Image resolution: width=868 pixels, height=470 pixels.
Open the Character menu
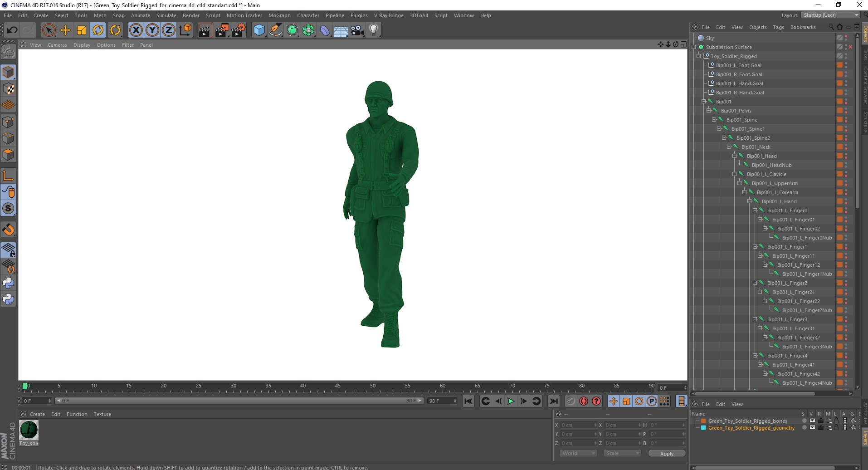[x=308, y=15]
